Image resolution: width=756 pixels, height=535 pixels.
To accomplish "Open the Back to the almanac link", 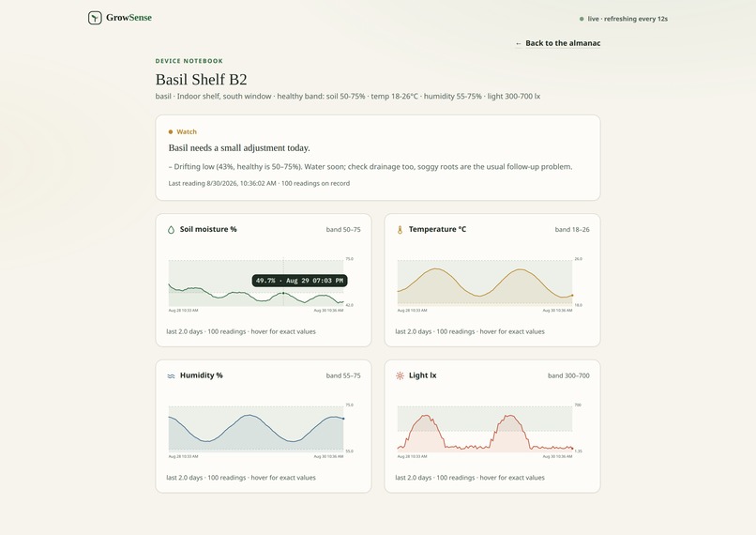I will click(558, 43).
